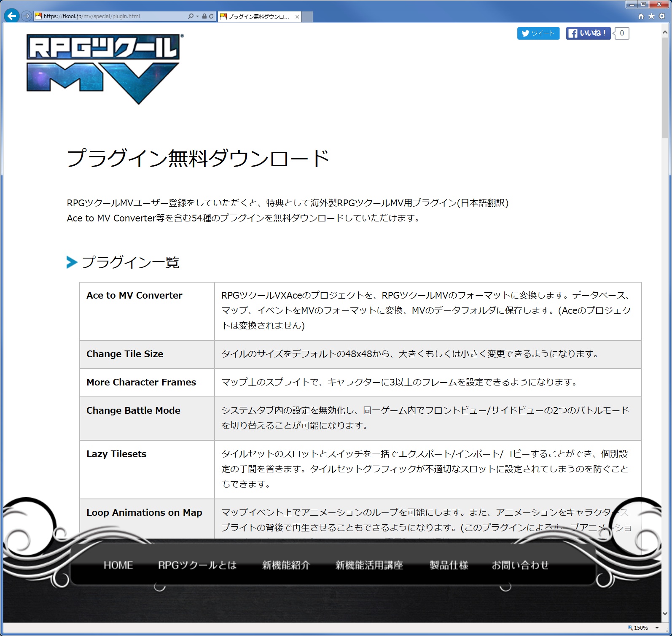Click the page scrollbar up arrow
This screenshot has width=672, height=636.
[665, 32]
